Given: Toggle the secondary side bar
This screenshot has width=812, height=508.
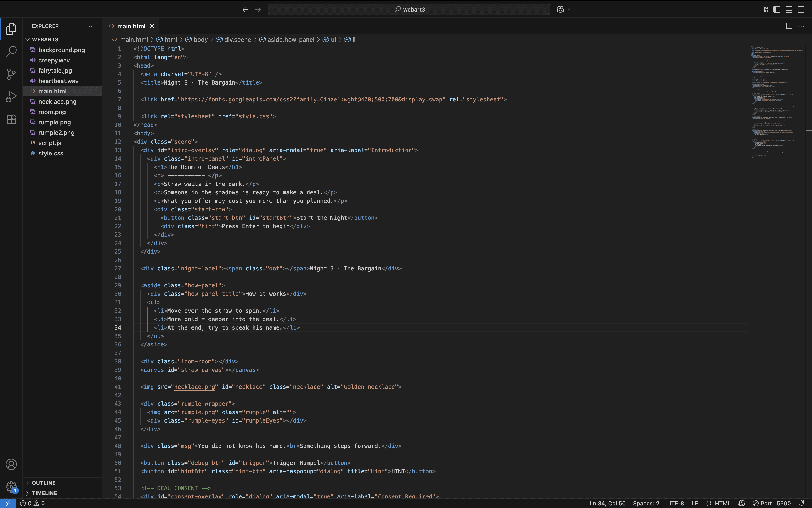Looking at the screenshot, I should (801, 9).
